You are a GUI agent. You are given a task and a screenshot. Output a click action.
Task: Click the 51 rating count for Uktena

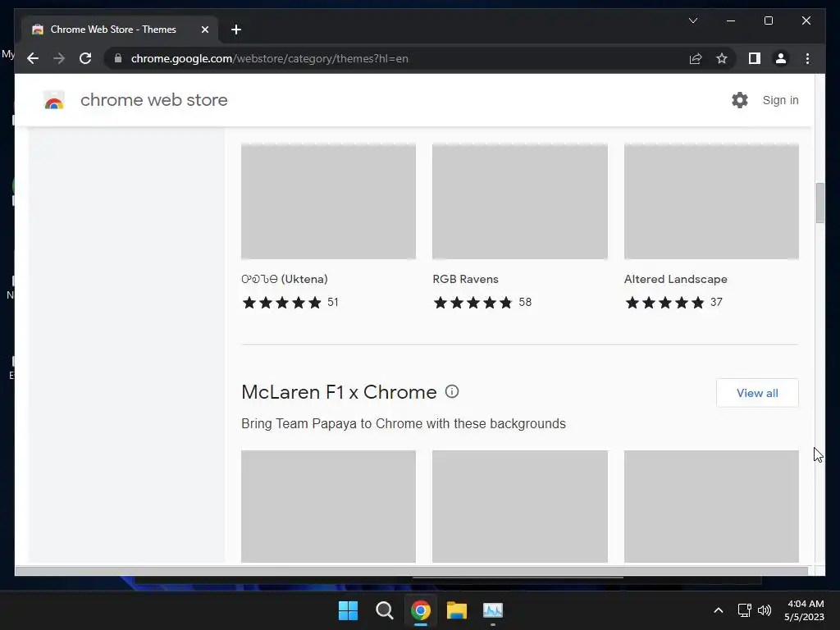(333, 302)
